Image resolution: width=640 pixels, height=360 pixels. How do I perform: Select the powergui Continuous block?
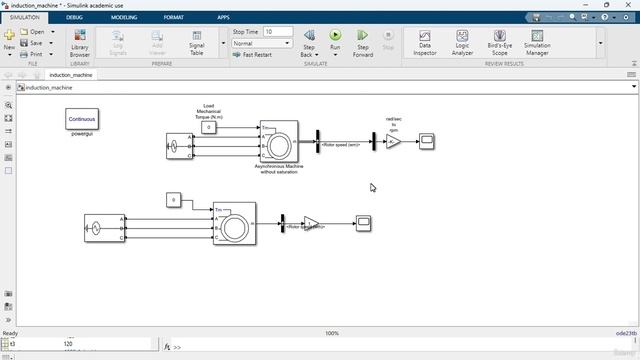[x=82, y=119]
